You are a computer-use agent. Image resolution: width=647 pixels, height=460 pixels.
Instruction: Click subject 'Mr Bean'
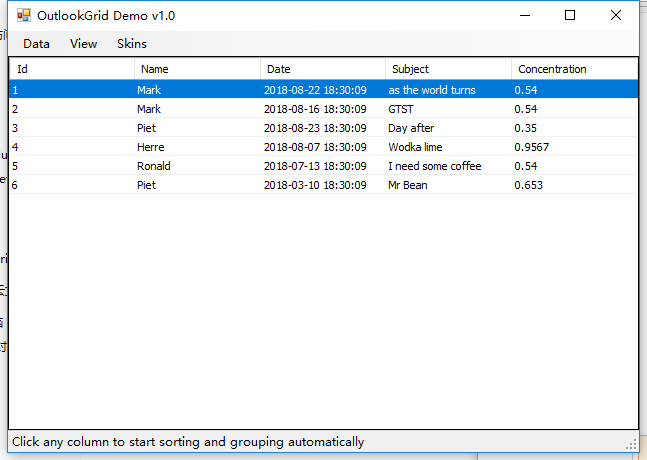pos(449,184)
